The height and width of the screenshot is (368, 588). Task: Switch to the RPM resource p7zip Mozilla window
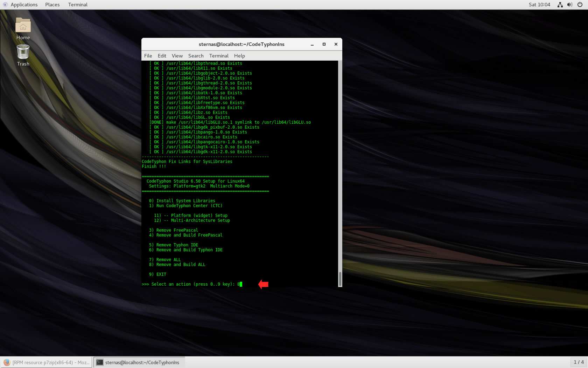pos(47,362)
